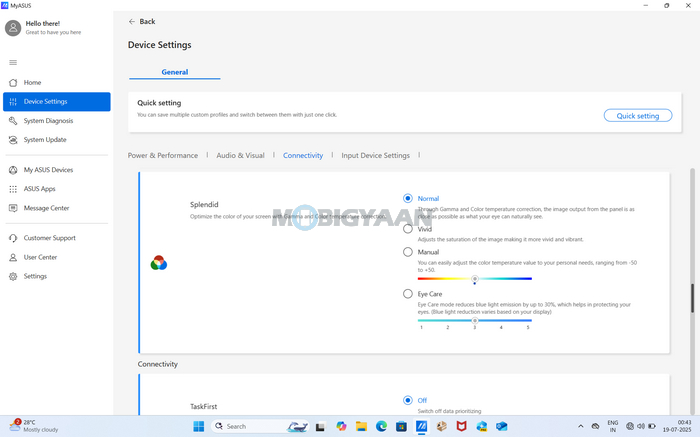Screen dimensions: 700x437
Task: Jump to Power & Performance section
Action: point(162,155)
